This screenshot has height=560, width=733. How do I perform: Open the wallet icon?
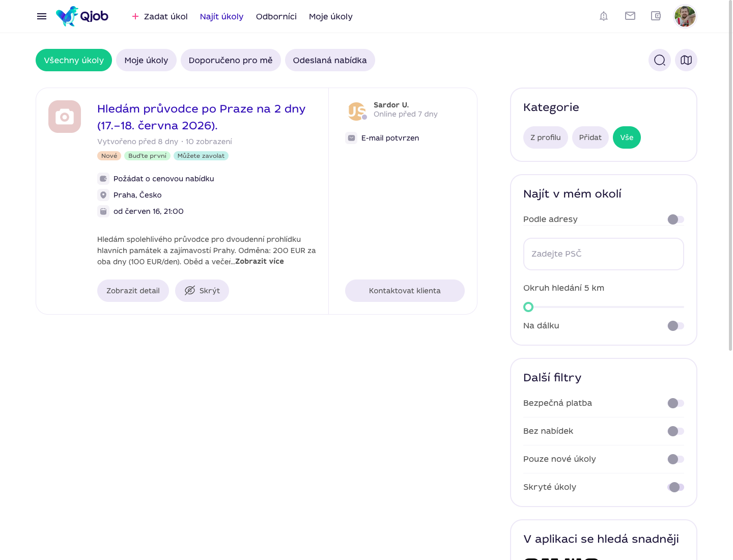[656, 16]
